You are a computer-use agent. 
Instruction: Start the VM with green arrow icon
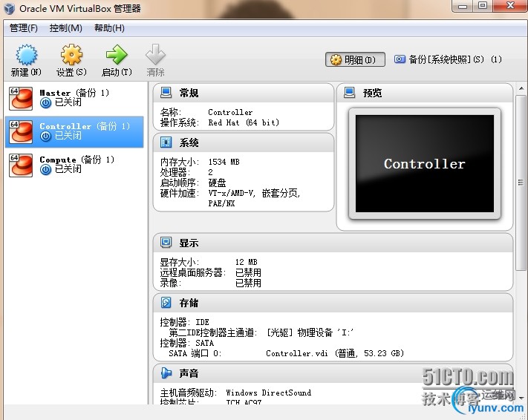[117, 55]
